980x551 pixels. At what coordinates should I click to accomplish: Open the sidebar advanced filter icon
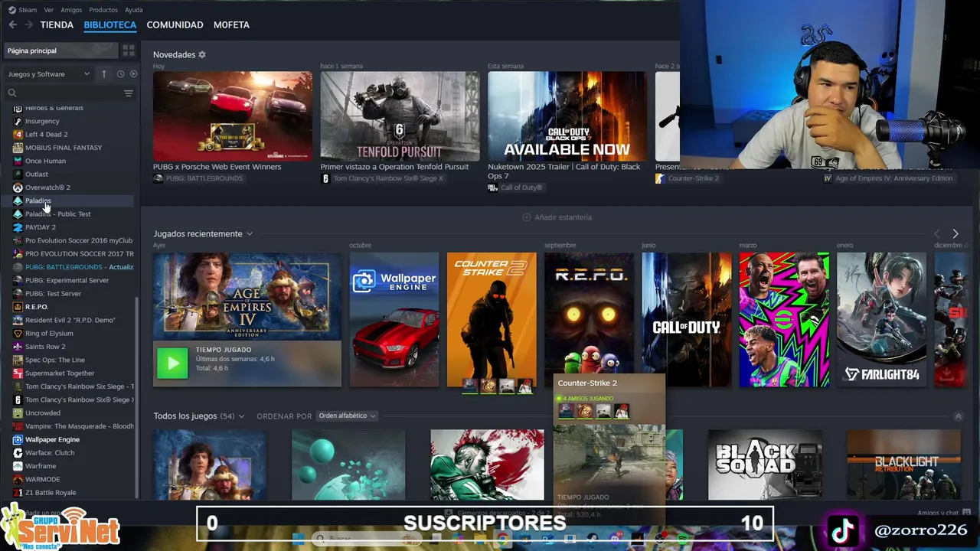[x=129, y=93]
